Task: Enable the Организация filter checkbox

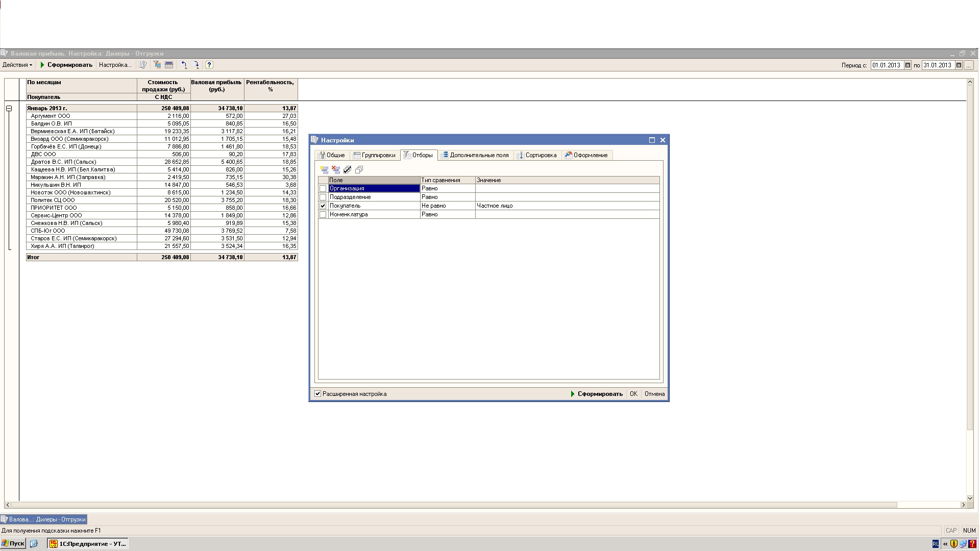Action: pos(323,189)
